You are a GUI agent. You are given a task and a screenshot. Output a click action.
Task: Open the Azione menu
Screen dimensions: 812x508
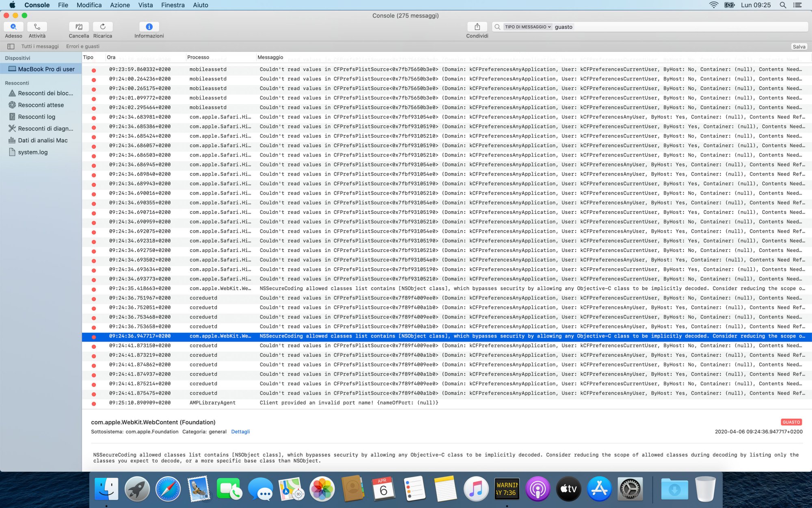120,5
